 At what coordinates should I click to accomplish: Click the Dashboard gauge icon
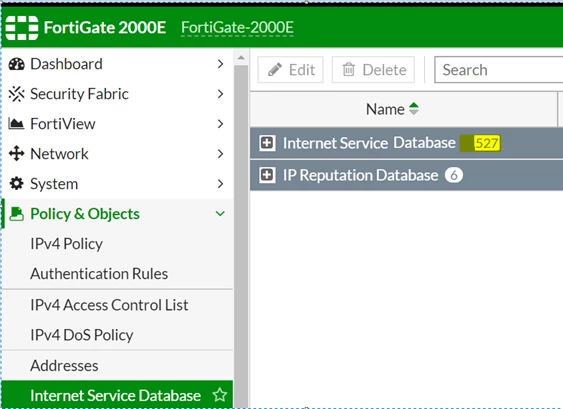tap(17, 64)
